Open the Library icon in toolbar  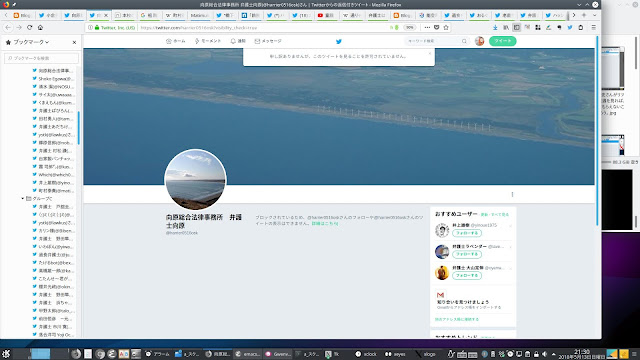pos(506,27)
